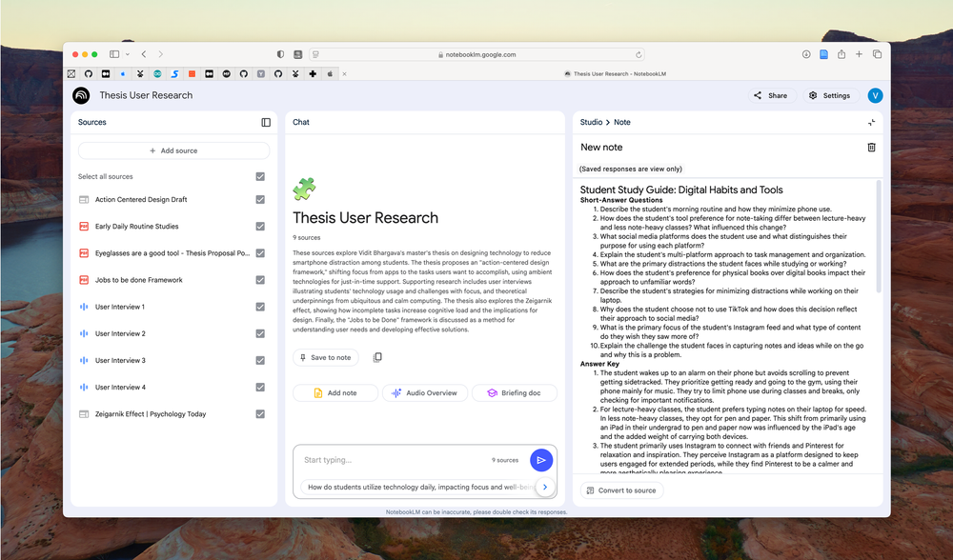Collapse the Studio note view icon
The width and height of the screenshot is (953, 560).
pos(871,122)
